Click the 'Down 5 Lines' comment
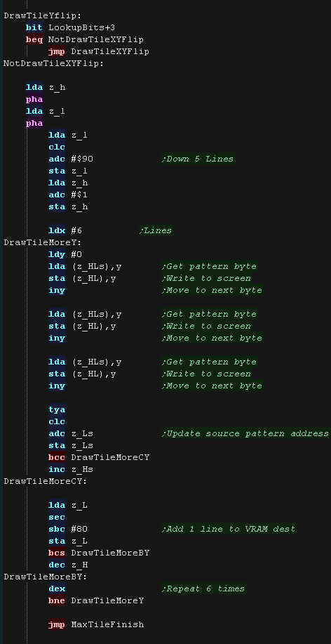This screenshot has width=331, height=644. point(197,159)
